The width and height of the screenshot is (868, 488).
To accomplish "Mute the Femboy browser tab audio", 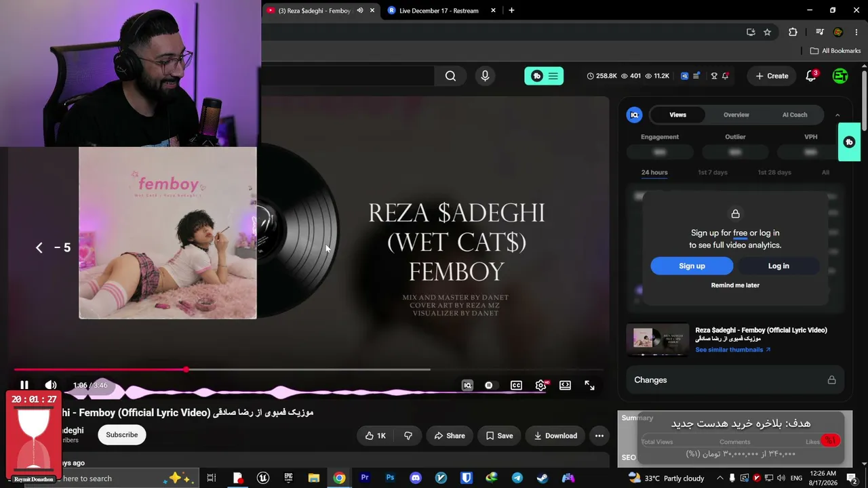I will pyautogui.click(x=360, y=10).
